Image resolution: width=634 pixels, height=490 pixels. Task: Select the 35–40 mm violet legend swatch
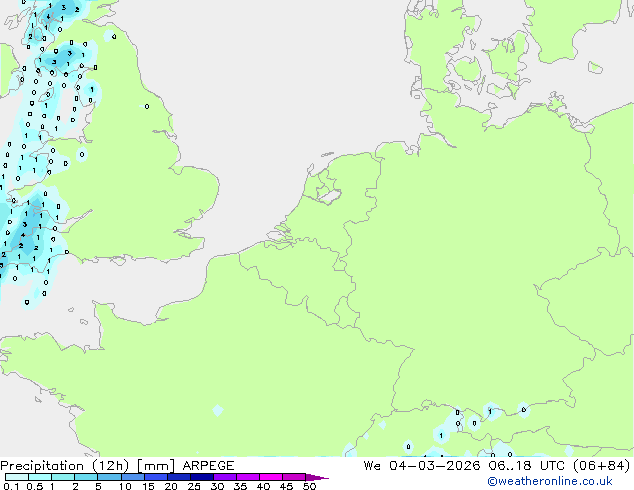(x=248, y=477)
